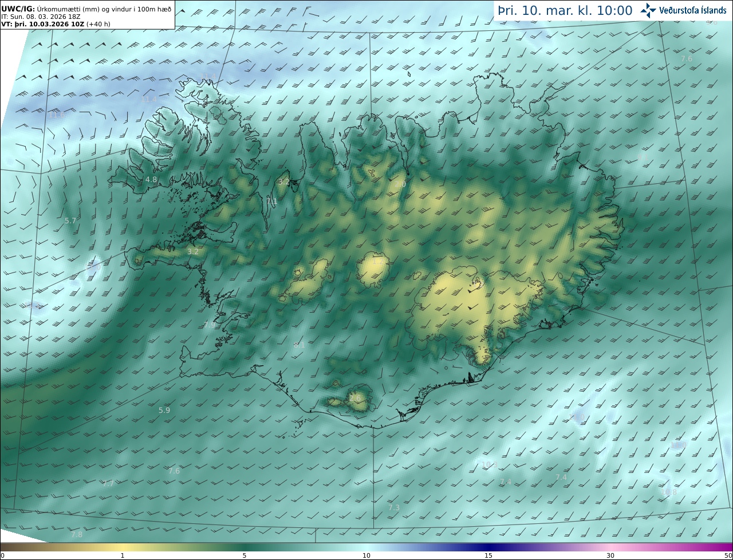
Task: Click the colorbar tick label '50'
Action: pos(728,556)
